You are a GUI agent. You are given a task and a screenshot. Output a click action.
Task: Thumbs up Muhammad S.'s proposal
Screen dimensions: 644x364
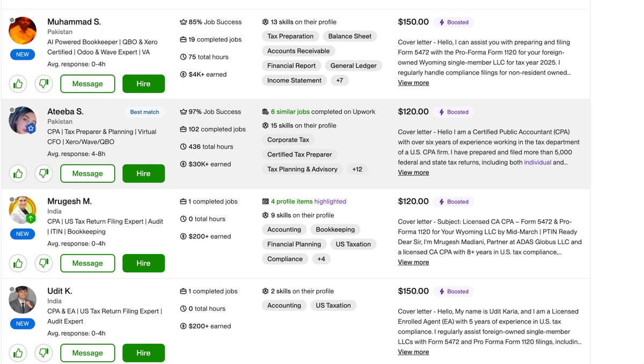[18, 84]
